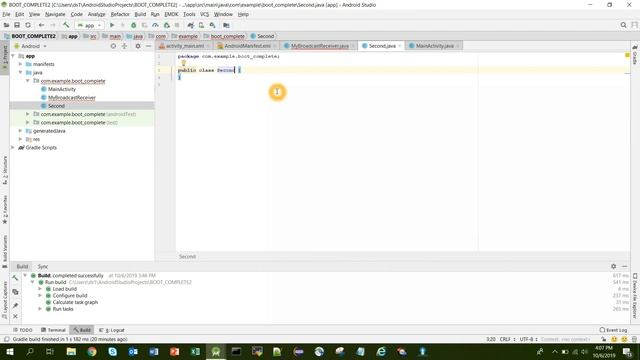Expand Configure build node
The height and width of the screenshot is (360, 640).
tap(40, 296)
